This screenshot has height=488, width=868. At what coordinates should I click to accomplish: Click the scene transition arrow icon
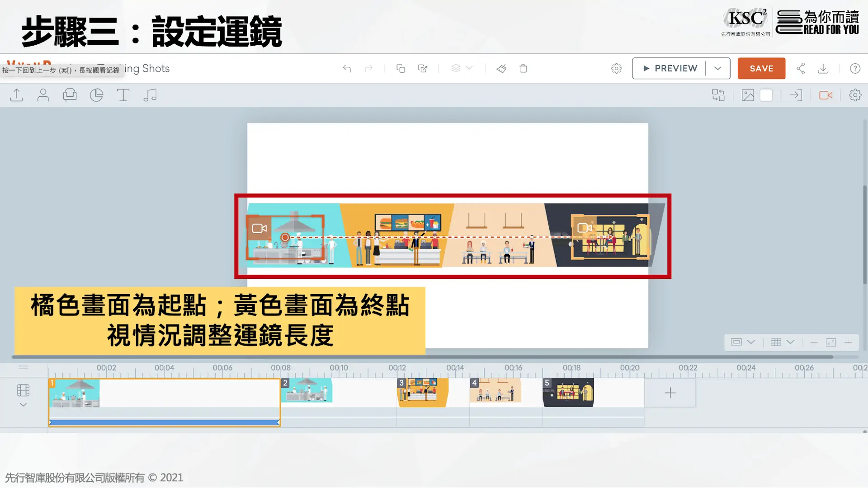point(796,95)
